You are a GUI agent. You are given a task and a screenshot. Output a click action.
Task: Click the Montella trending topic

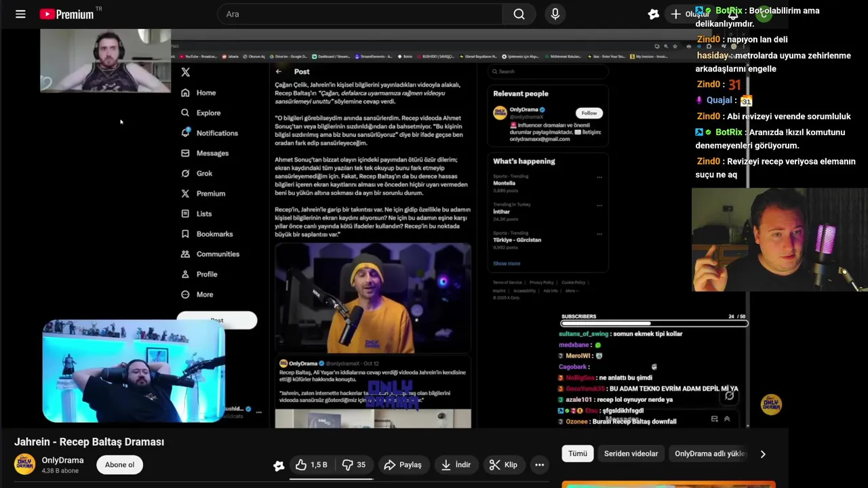tap(505, 184)
